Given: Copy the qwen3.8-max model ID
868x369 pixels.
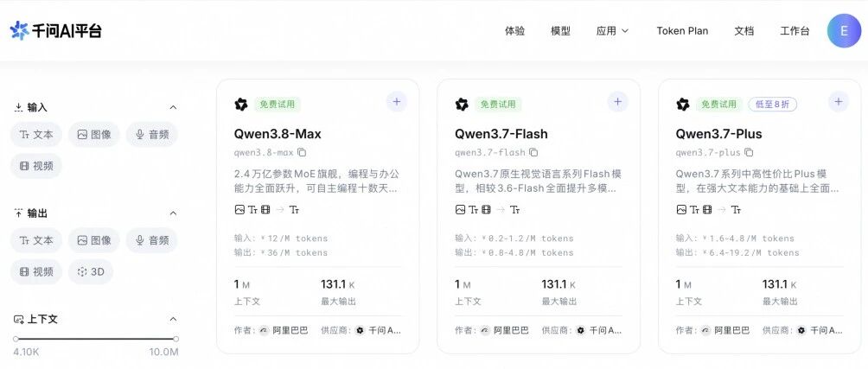Looking at the screenshot, I should (302, 152).
